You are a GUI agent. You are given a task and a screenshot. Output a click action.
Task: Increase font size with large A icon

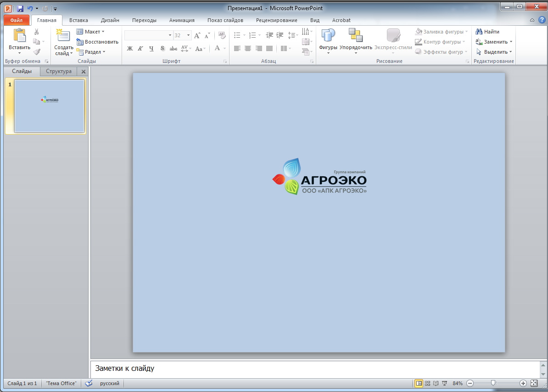(197, 35)
